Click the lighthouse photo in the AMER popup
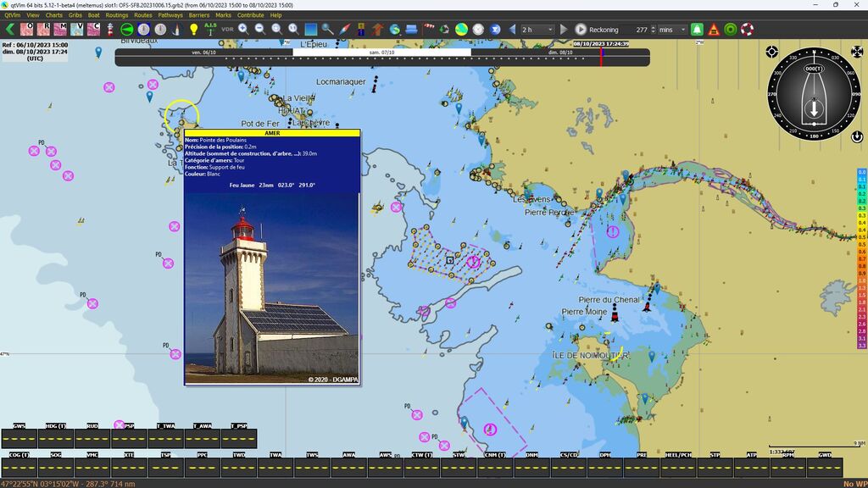The image size is (868, 488). (x=272, y=288)
